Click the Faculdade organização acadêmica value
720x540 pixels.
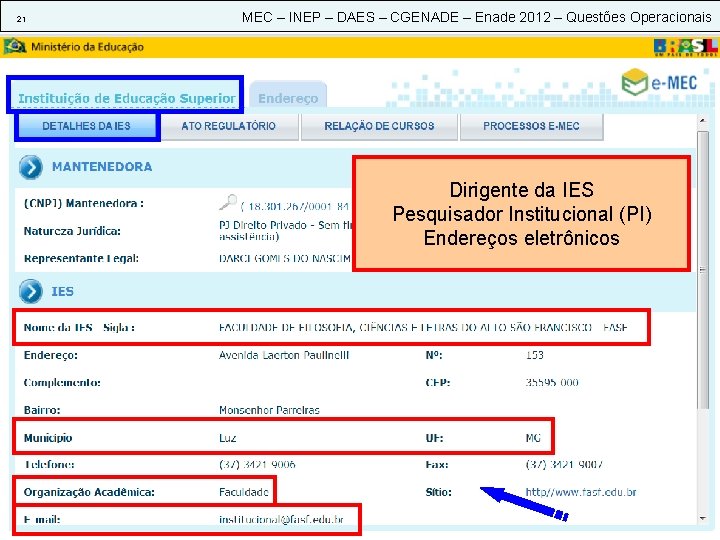pos(244,492)
